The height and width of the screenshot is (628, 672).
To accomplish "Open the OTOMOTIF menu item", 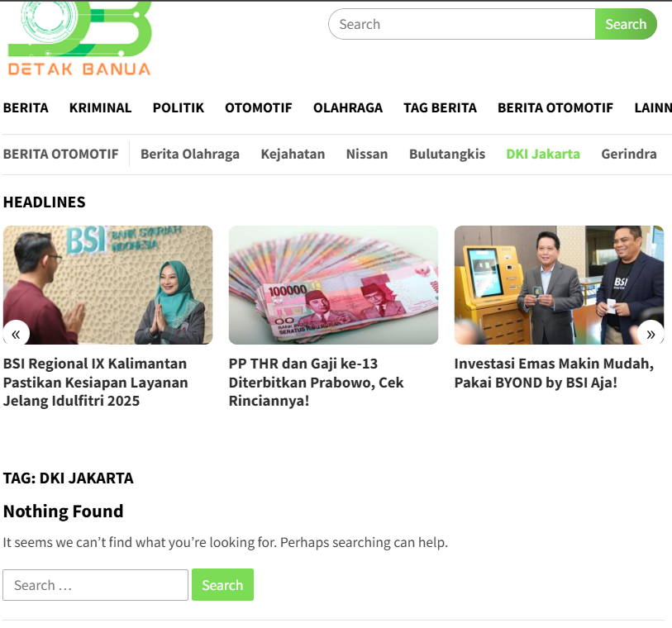I will tap(259, 107).
